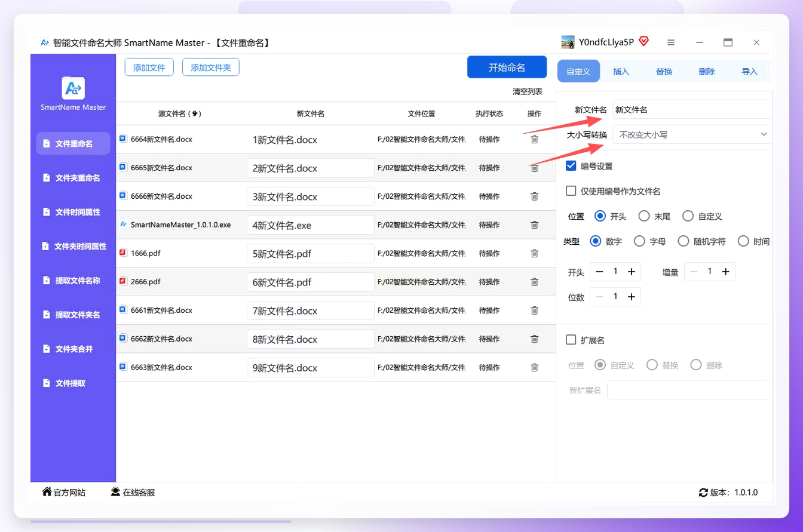Uncheck the 编号设置 checkbox
This screenshot has width=803, height=532.
point(571,166)
